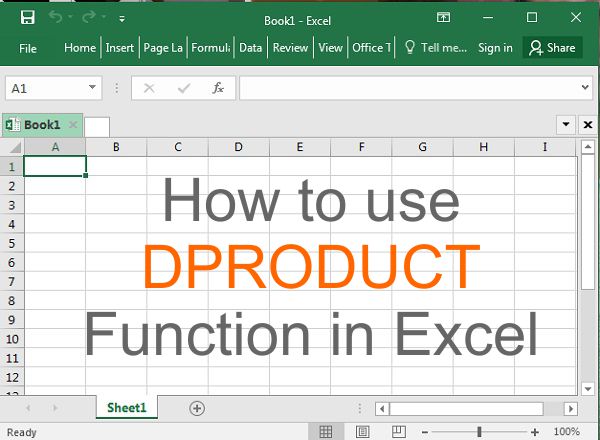Expand the Name Box dropdown arrow
Viewport: 600px width, 440px height.
[x=92, y=88]
